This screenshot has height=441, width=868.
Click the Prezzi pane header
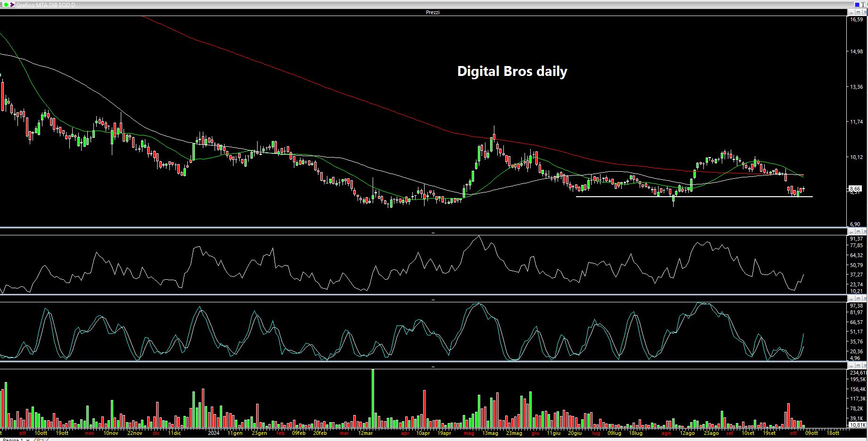(433, 12)
